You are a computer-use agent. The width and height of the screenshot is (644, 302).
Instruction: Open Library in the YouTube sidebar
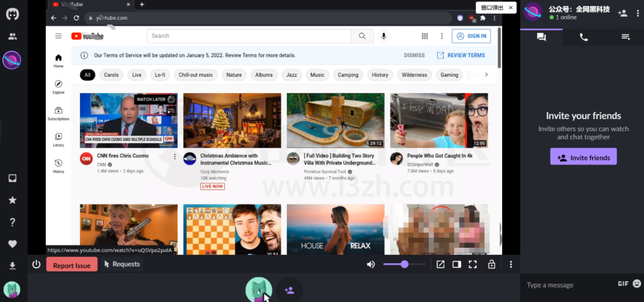point(58,139)
